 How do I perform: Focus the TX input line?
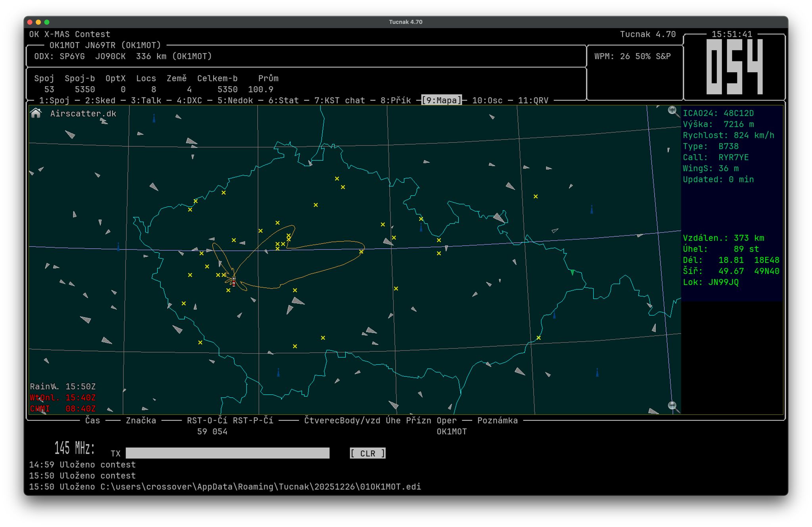[227, 453]
